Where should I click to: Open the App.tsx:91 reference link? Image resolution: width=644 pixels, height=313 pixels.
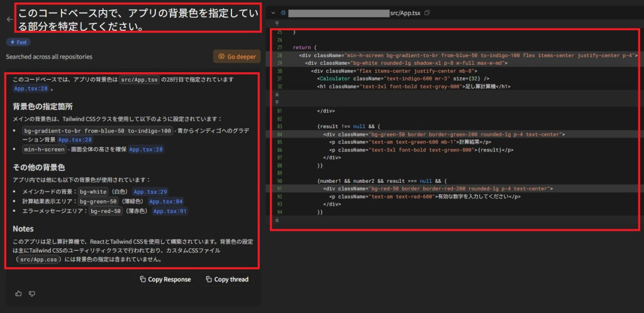coord(170,212)
